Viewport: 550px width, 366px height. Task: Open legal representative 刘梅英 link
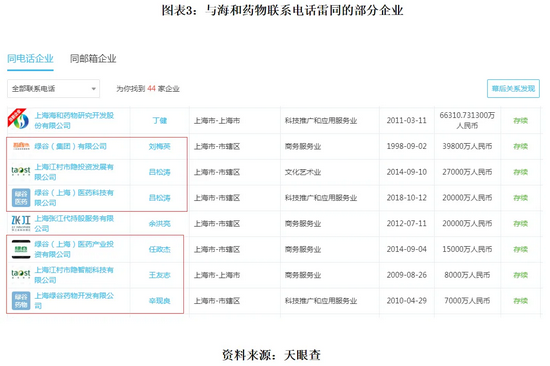pyautogui.click(x=160, y=146)
